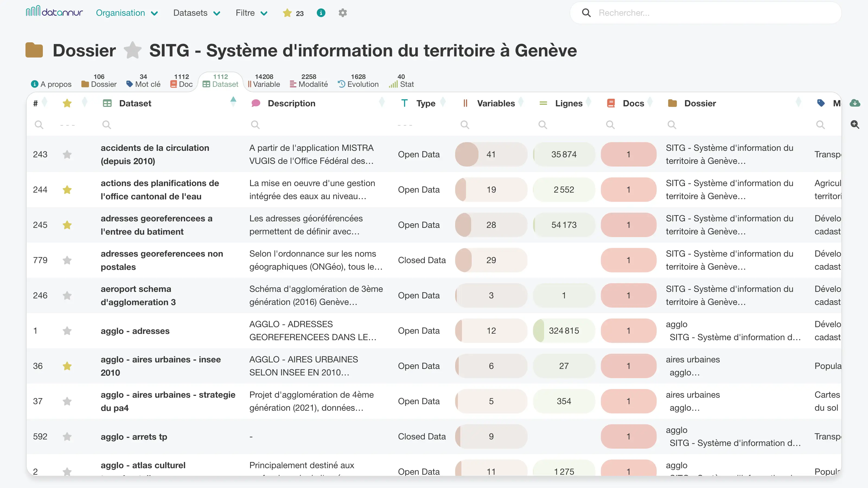Click the folder icon before Dossier heading

click(34, 50)
